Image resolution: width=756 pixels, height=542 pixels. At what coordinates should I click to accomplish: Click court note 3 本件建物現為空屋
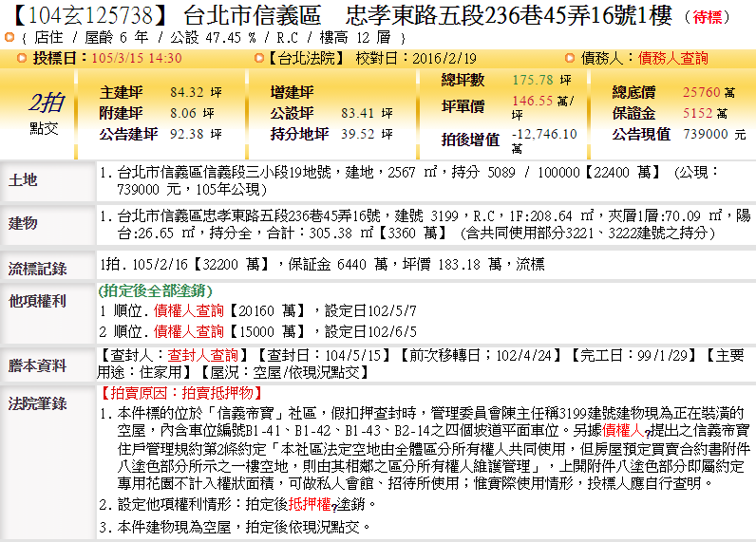(x=236, y=527)
